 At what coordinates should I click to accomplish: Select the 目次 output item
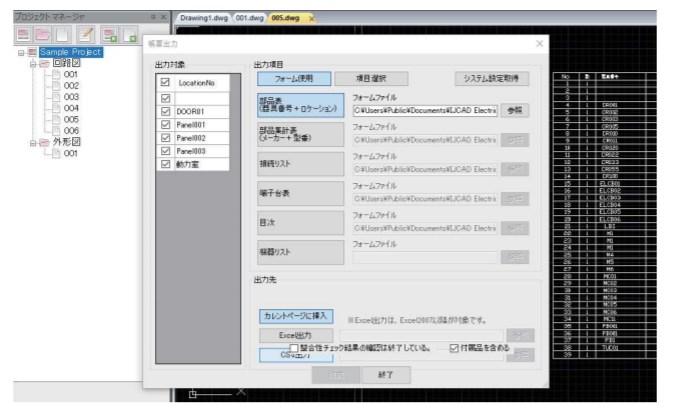click(x=300, y=223)
